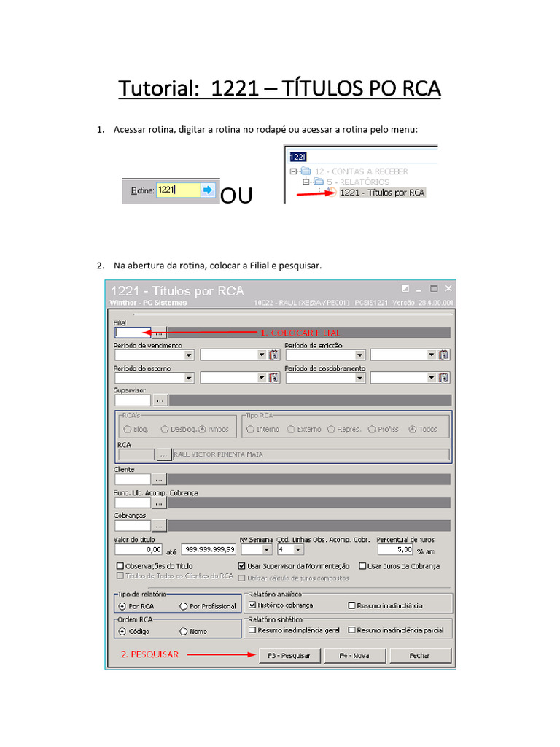Maximize the 1221 - Títulos por RCA window
The height and width of the screenshot is (747, 560).
434,288
